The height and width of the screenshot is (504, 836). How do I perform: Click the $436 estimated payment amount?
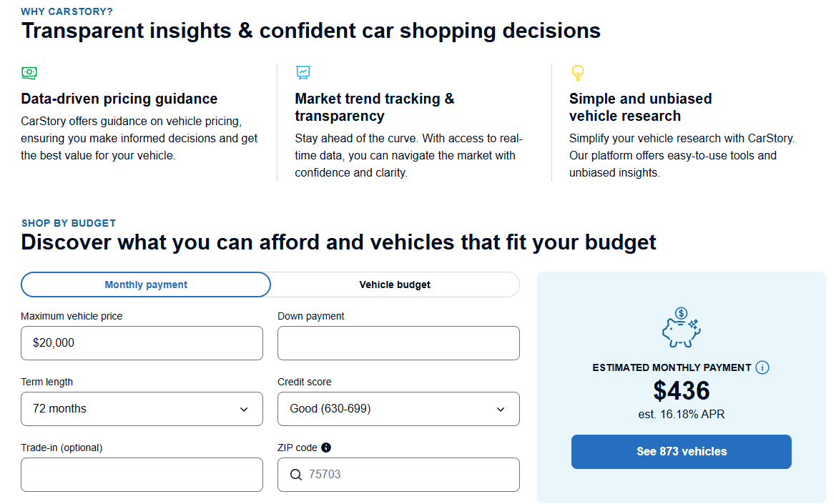(x=681, y=391)
